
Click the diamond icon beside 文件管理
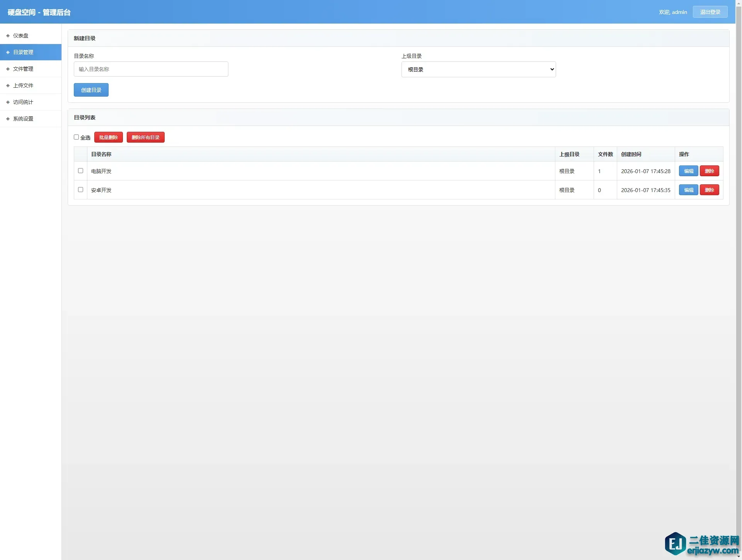[x=8, y=69]
